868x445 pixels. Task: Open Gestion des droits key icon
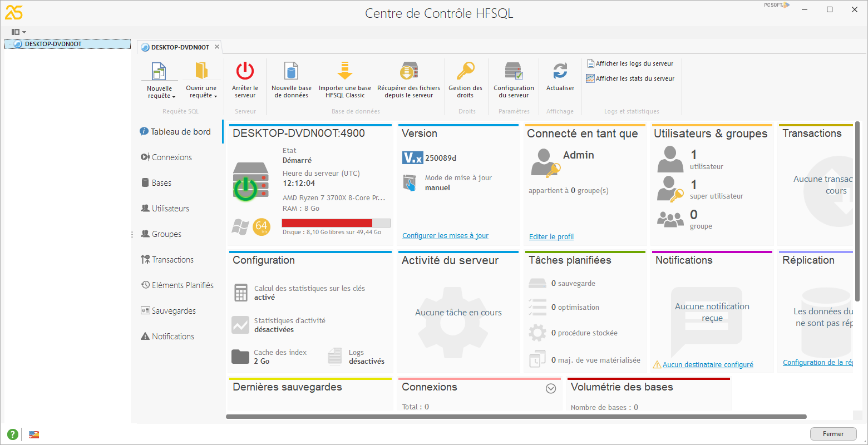465,71
